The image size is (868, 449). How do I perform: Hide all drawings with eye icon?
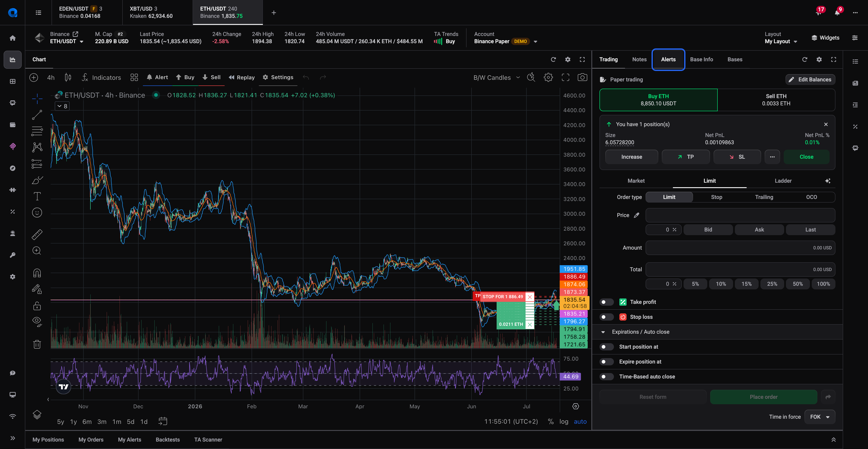tap(37, 321)
